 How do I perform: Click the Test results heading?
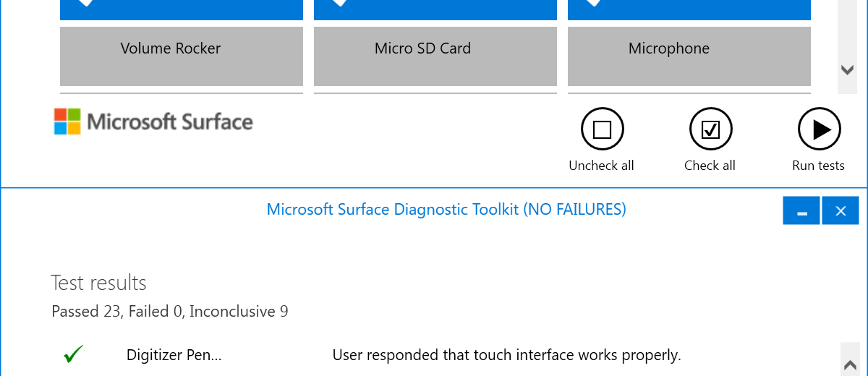pyautogui.click(x=99, y=283)
